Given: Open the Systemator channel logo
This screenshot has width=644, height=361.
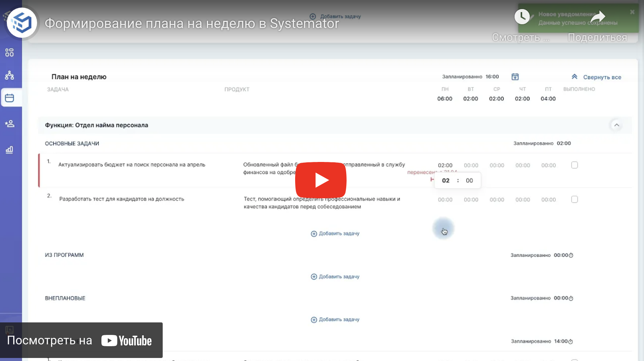Looking at the screenshot, I should (22, 23).
